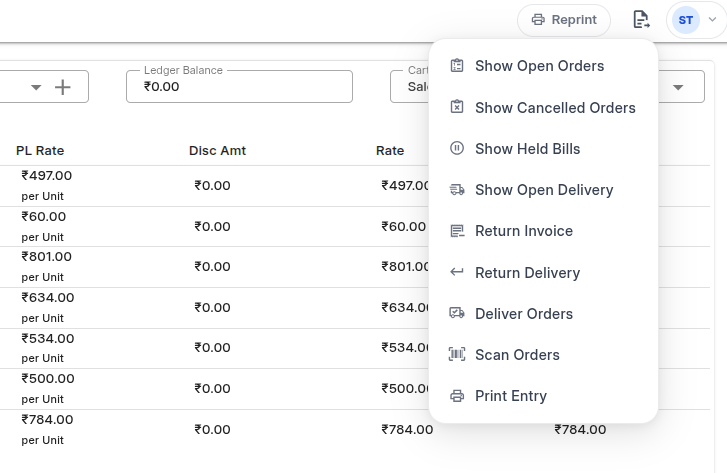Click the Disc Amt cell in ₹634.00 row

[212, 307]
